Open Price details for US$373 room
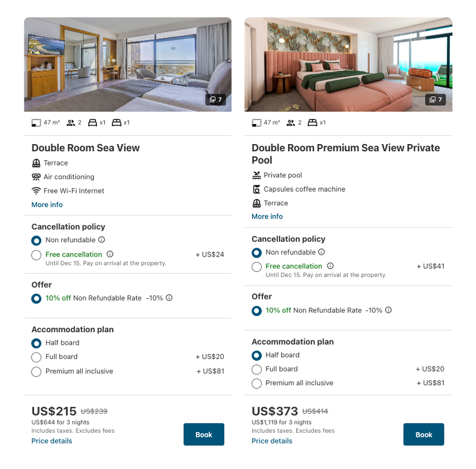This screenshot has width=476, height=469. click(272, 441)
